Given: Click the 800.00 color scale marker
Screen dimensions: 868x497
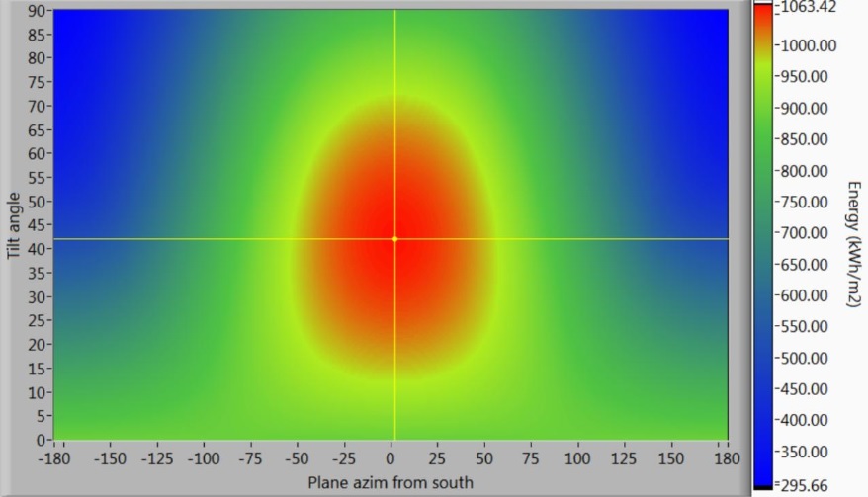Looking at the screenshot, I should (805, 171).
